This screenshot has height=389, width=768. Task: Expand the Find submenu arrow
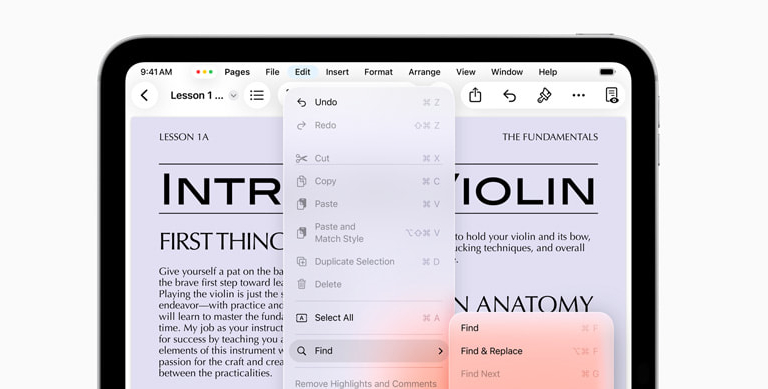tap(440, 351)
